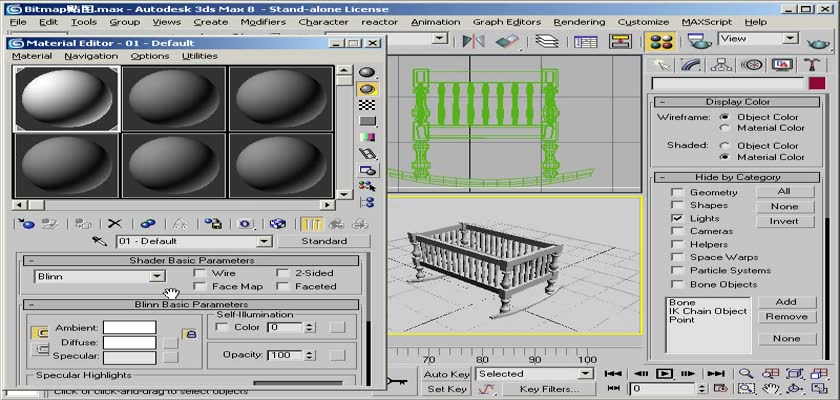Switch to Motion command panel tab

(752, 65)
